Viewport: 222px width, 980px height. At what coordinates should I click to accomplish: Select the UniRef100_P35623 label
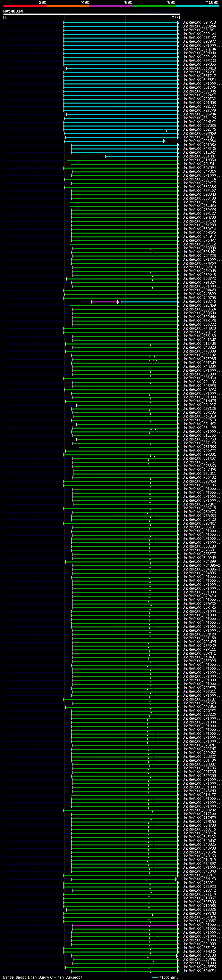click(199, 703)
